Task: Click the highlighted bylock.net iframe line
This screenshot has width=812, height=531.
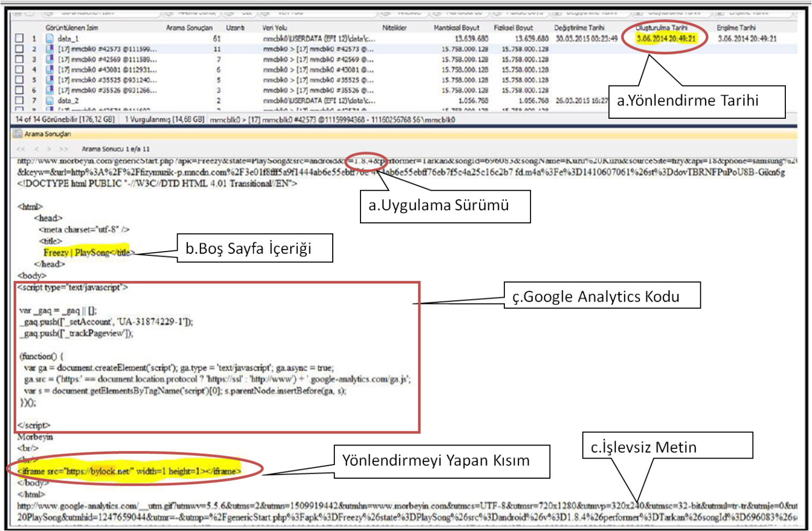Action: [129, 471]
